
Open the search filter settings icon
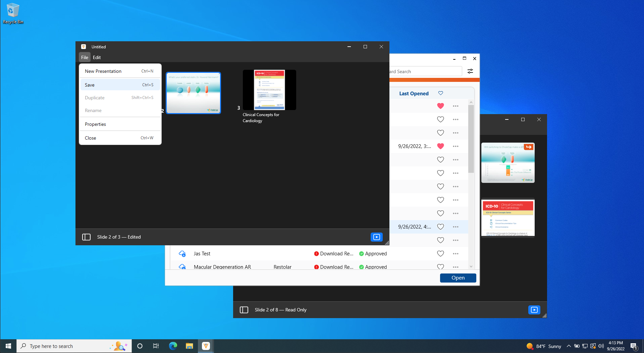click(470, 71)
